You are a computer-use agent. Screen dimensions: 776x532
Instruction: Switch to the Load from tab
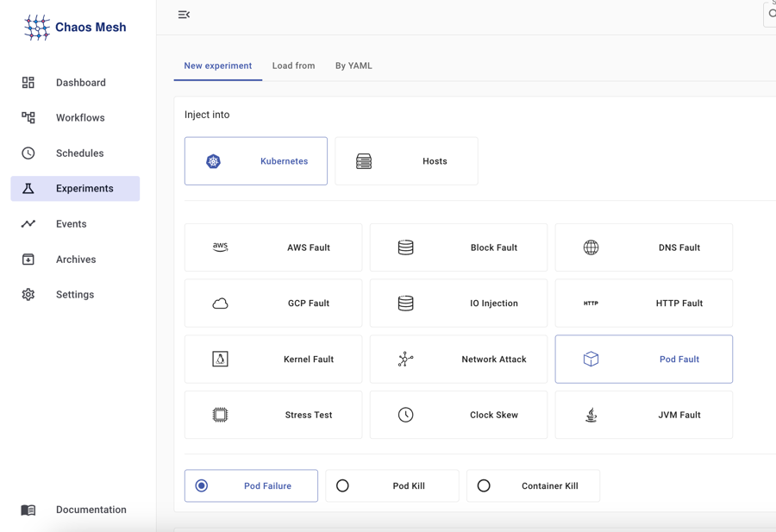(293, 66)
